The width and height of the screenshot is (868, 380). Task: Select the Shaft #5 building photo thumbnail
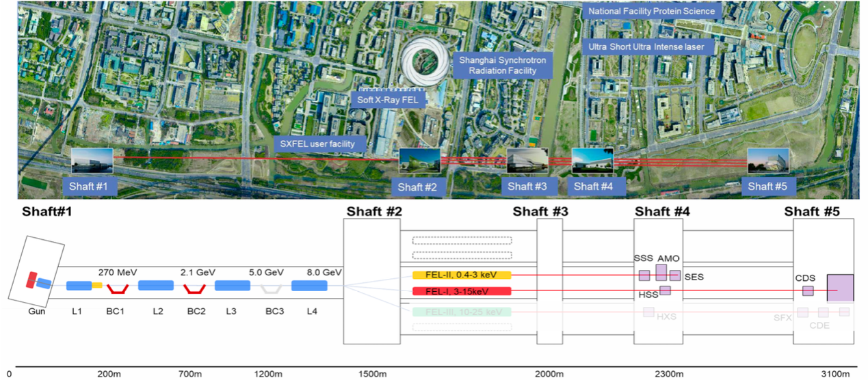pyautogui.click(x=768, y=161)
